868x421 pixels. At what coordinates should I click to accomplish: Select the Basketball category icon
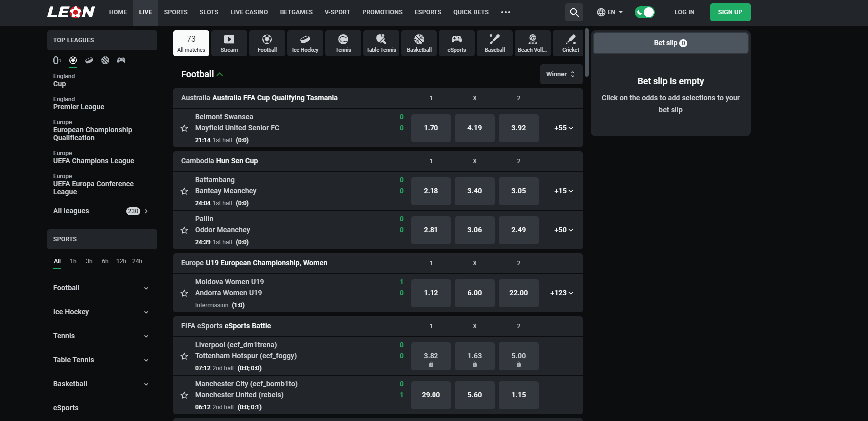419,43
